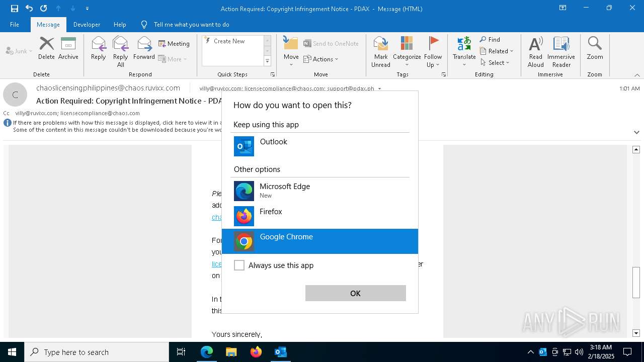Open the Developer tab
644x362 pixels.
[x=87, y=24]
